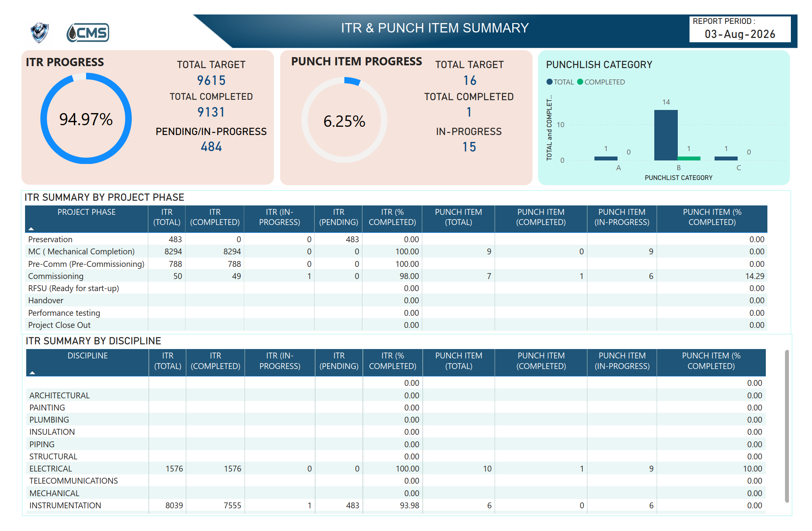Click ITR total target value 9615
Image resolution: width=812 pixels, height=531 pixels.
point(211,81)
